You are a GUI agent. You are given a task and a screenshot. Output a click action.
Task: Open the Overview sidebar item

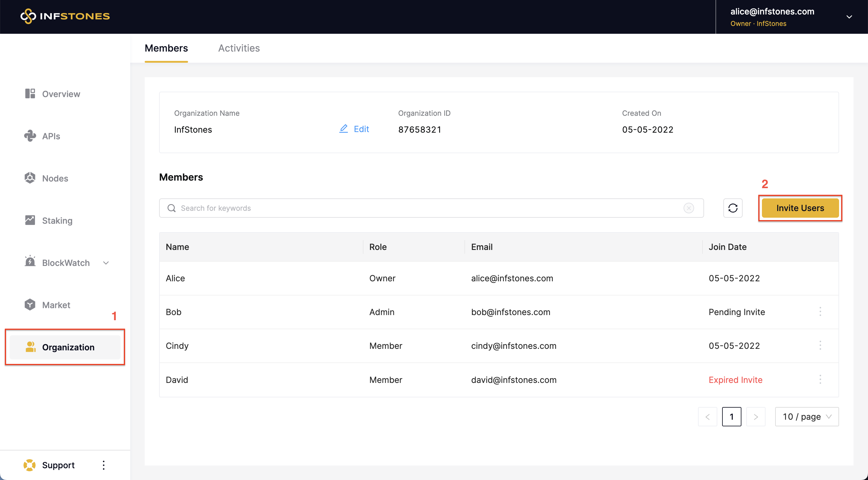tap(61, 94)
